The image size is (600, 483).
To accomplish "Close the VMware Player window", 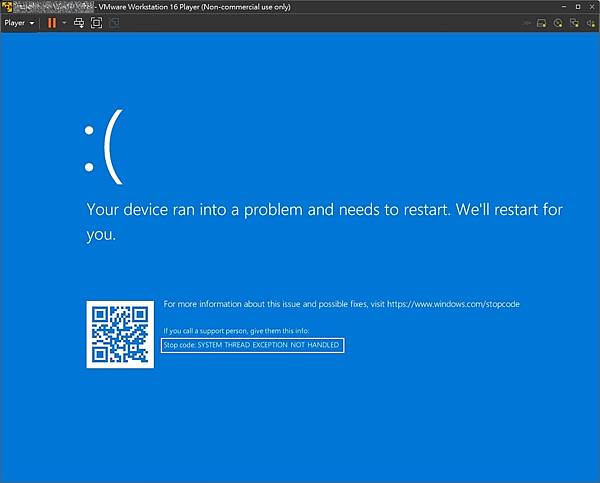I will tap(592, 7).
